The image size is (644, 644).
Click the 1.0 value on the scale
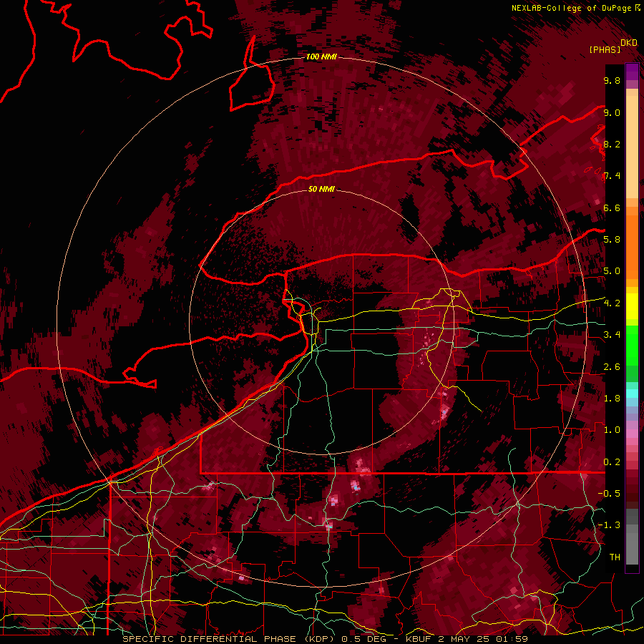pyautogui.click(x=612, y=430)
